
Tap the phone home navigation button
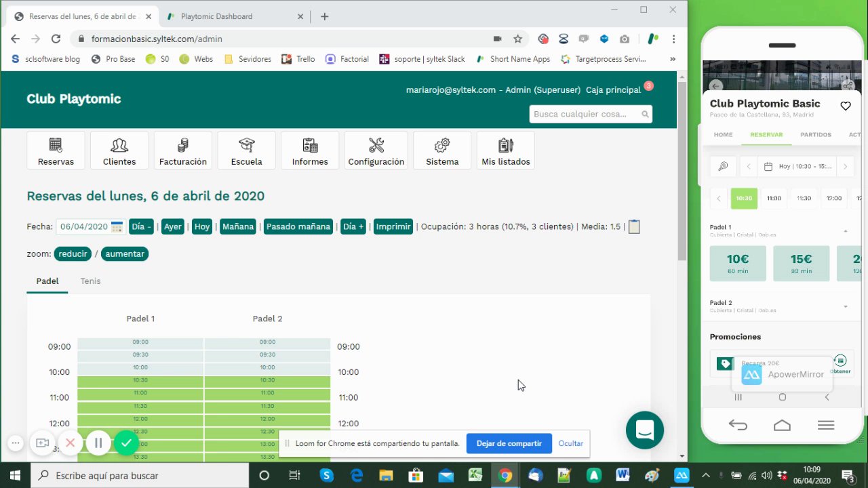pyautogui.click(x=782, y=426)
